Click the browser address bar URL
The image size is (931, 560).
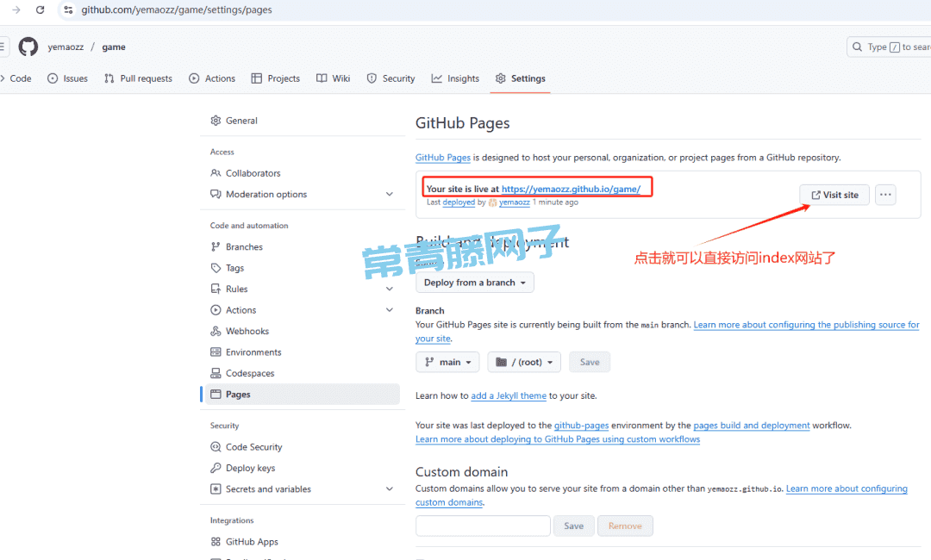click(x=177, y=9)
